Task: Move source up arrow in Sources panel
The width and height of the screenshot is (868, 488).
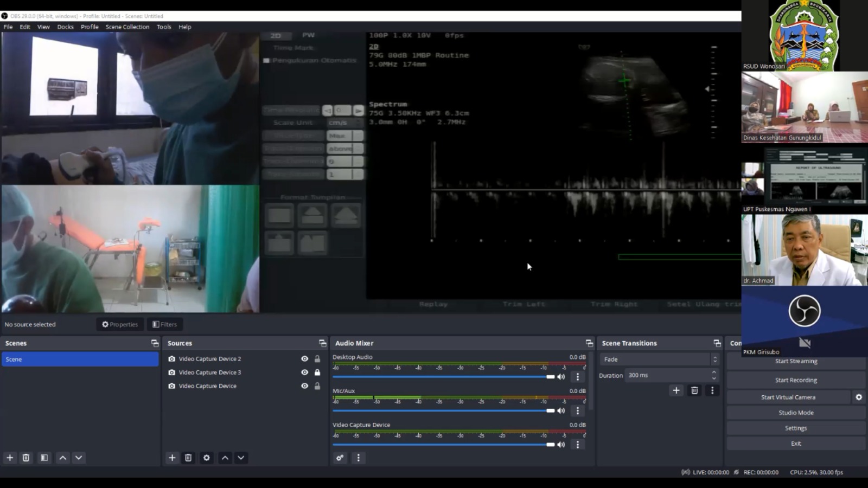Action: click(225, 458)
